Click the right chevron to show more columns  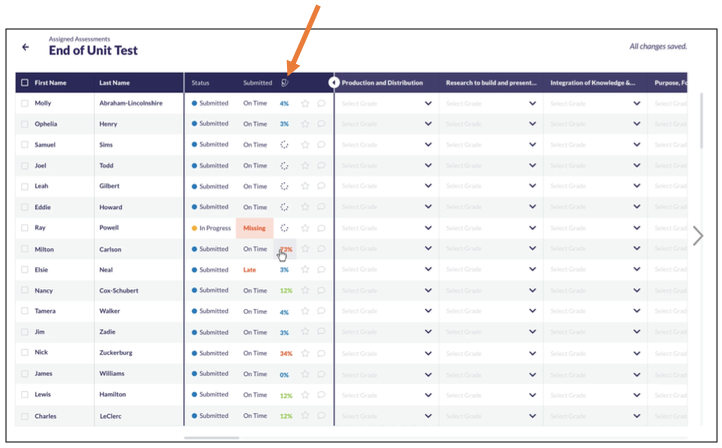click(x=698, y=236)
